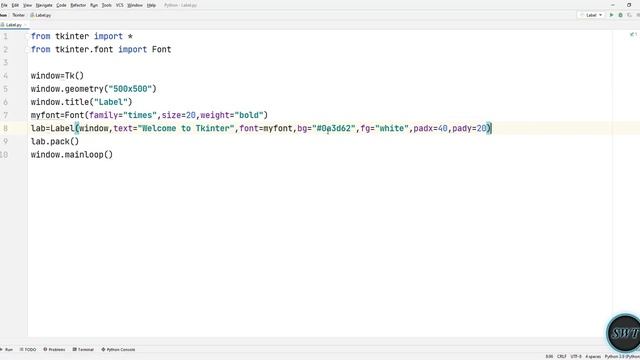Open the Terminal tool window
640x360 pixels.
[x=83, y=349]
